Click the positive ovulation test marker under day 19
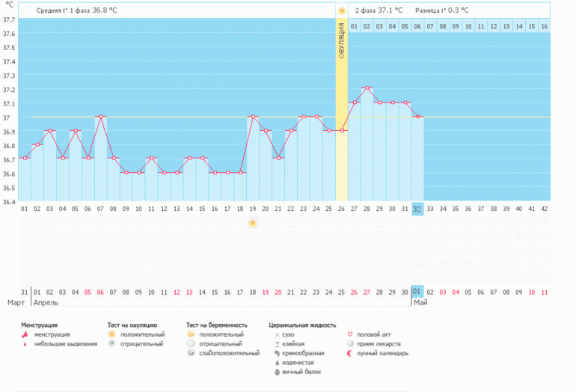The image size is (576, 392). click(253, 224)
